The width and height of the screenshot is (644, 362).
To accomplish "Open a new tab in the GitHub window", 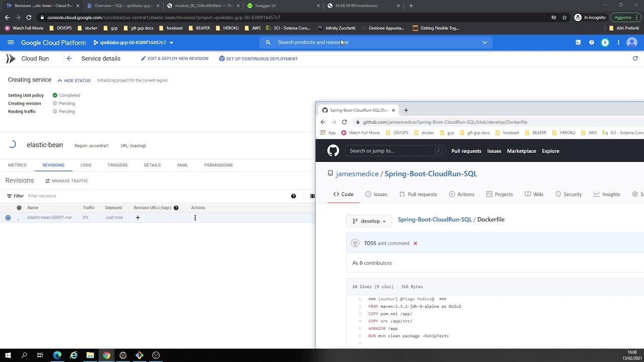I will 406,110.
